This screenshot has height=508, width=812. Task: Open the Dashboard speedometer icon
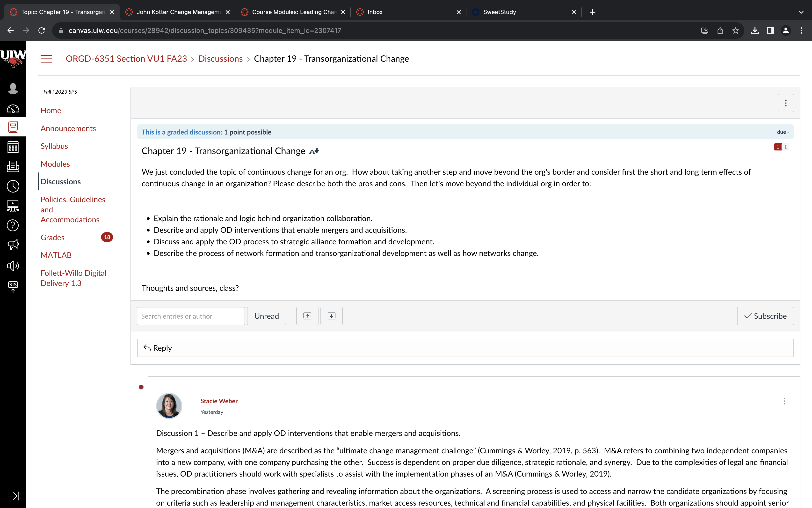coord(13,109)
